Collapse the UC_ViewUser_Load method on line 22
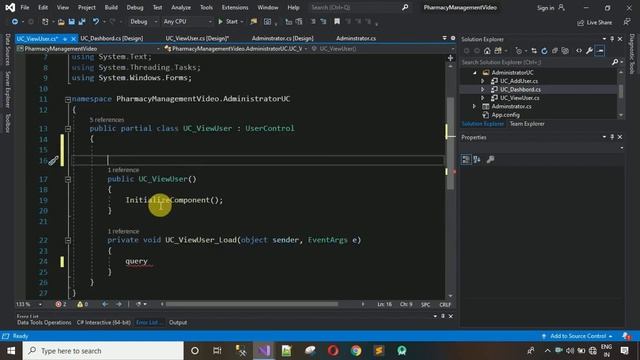 coord(68,240)
